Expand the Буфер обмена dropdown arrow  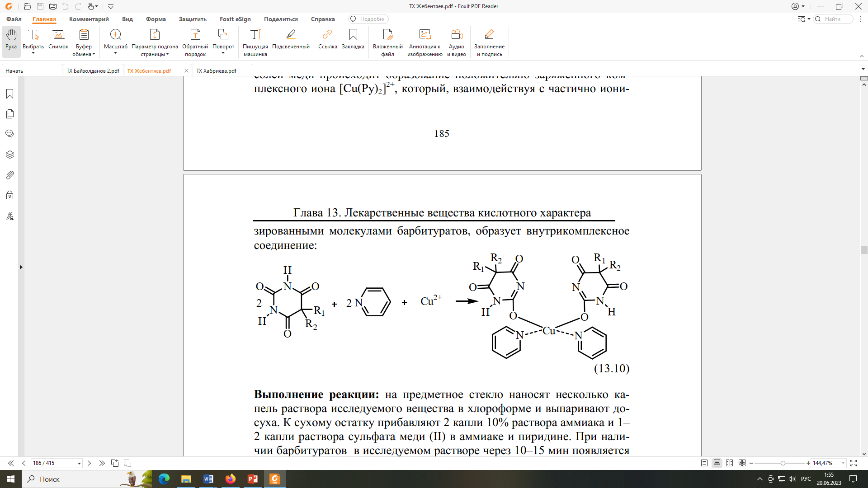pos(94,54)
